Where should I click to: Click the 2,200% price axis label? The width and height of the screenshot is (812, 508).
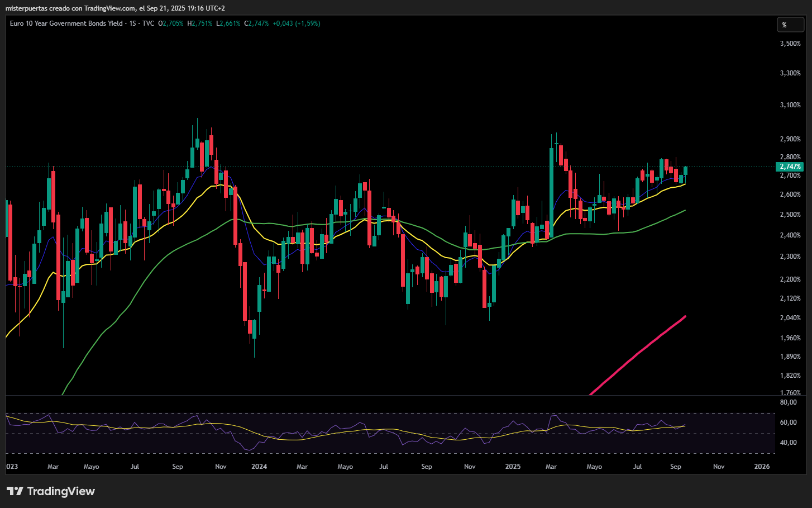coord(790,279)
